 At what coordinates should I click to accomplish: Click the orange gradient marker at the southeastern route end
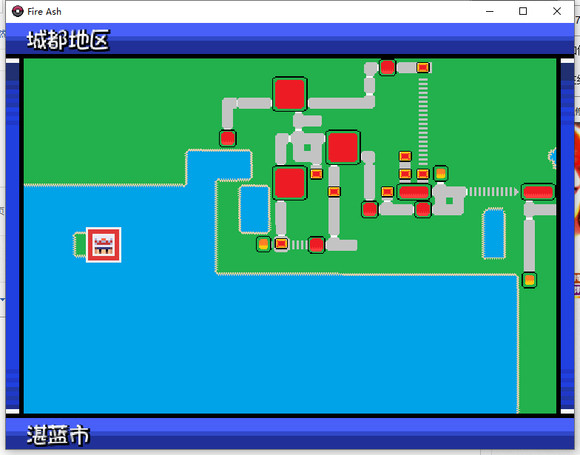click(529, 280)
